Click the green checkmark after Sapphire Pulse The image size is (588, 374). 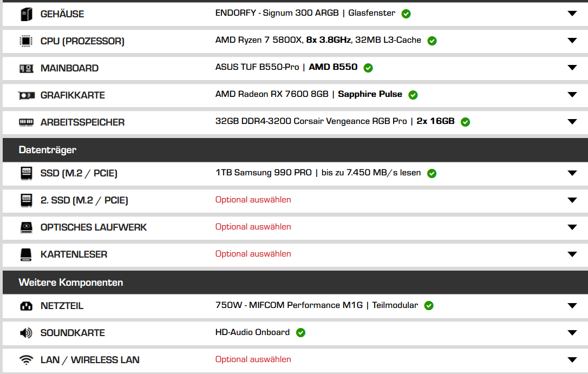[413, 95]
